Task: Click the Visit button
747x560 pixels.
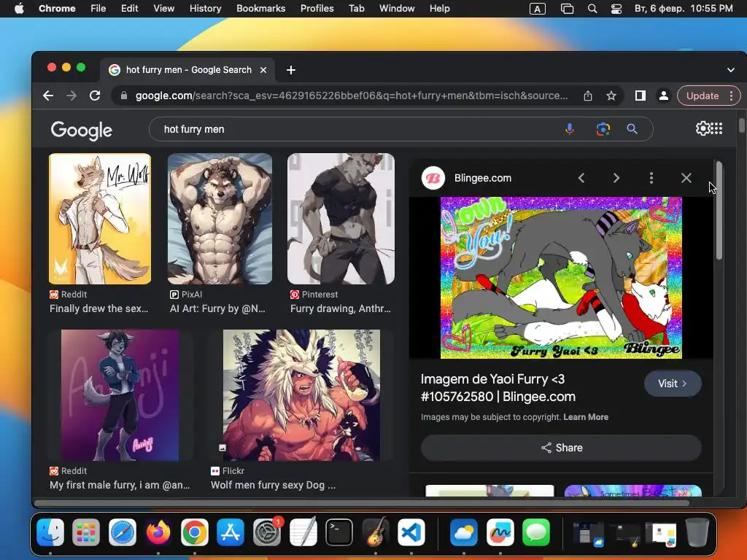Action: [x=672, y=384]
